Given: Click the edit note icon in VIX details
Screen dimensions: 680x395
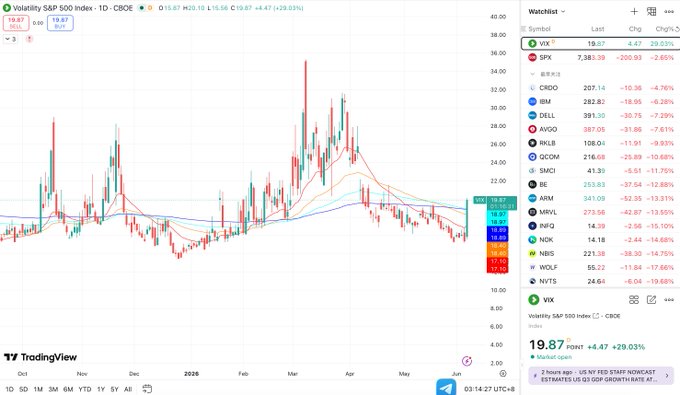Looking at the screenshot, I should click(651, 300).
